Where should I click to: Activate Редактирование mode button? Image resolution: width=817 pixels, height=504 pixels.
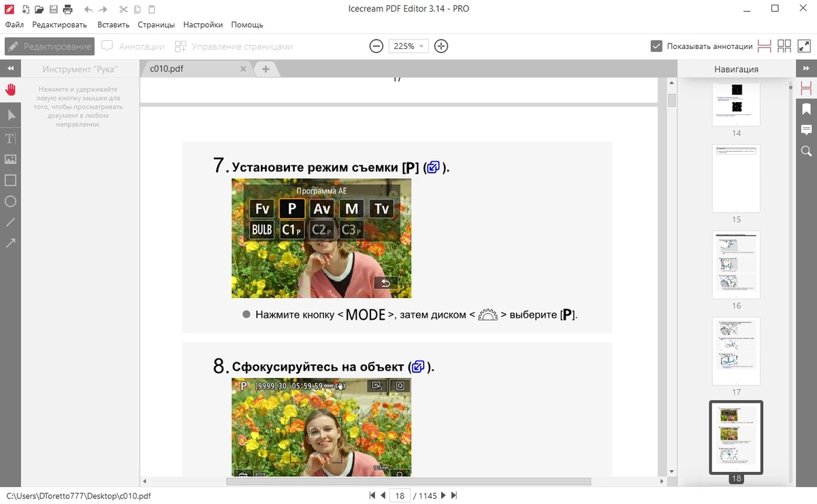click(x=49, y=46)
